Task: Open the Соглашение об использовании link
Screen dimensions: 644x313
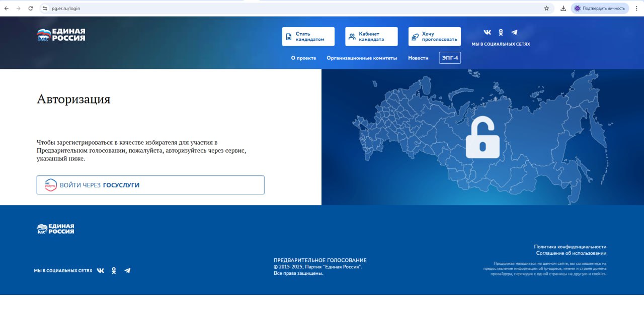Action: coord(571,253)
